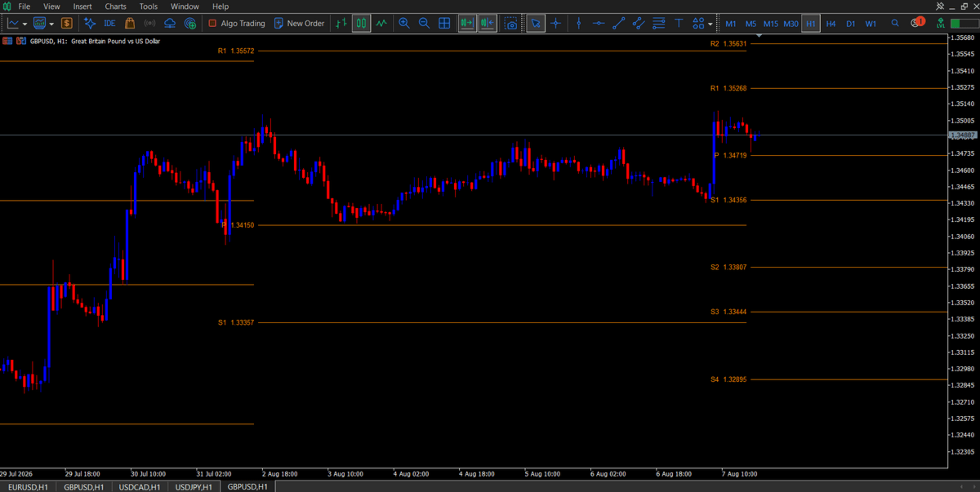980x492 pixels.
Task: Switch chart to line chart style
Action: pos(381,24)
